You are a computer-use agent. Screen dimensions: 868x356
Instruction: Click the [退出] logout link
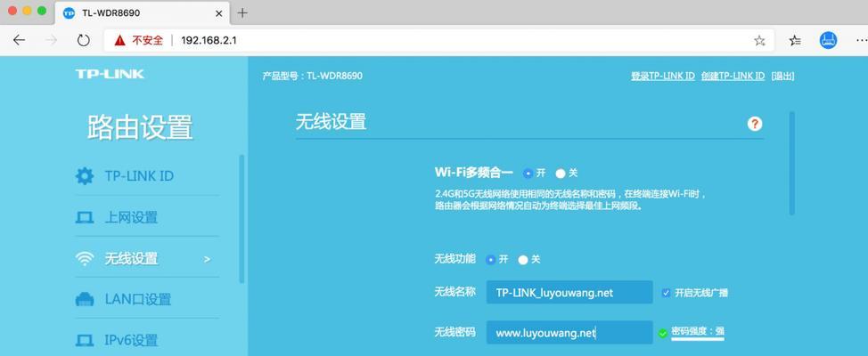(782, 77)
